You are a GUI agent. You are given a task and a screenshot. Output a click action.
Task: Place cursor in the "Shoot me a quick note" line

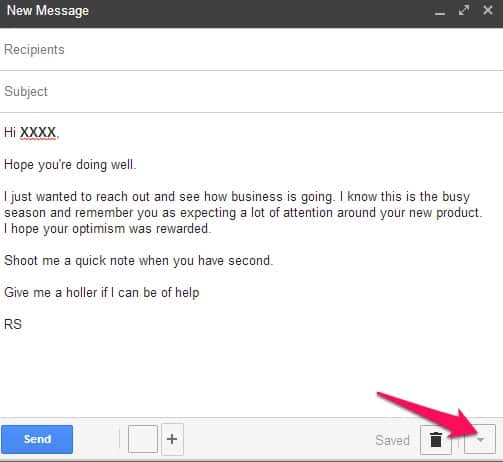click(x=139, y=260)
